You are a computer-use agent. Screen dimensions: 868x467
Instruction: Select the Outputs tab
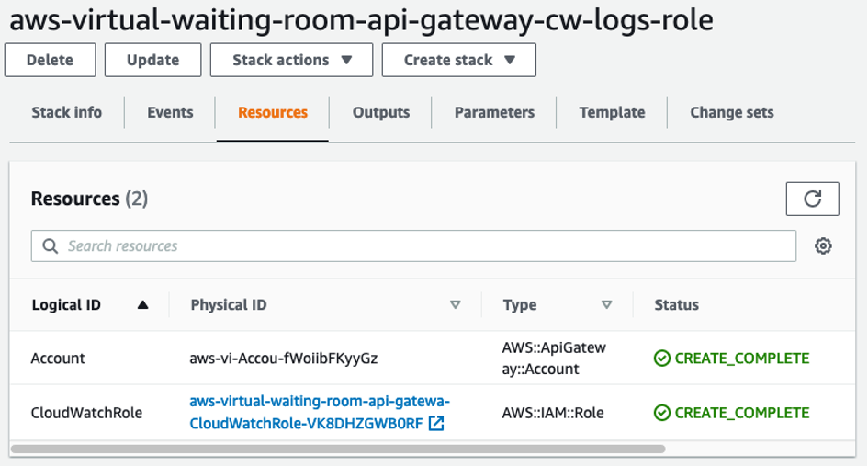(x=381, y=113)
